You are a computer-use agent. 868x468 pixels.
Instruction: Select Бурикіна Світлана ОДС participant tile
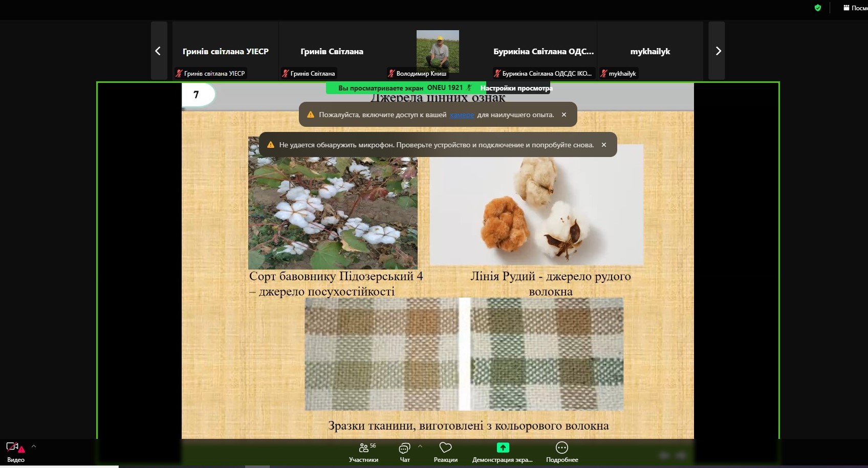(544, 51)
